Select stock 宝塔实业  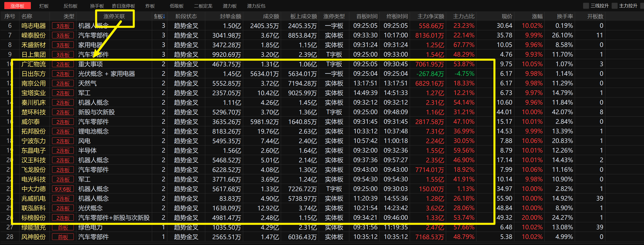34,93
